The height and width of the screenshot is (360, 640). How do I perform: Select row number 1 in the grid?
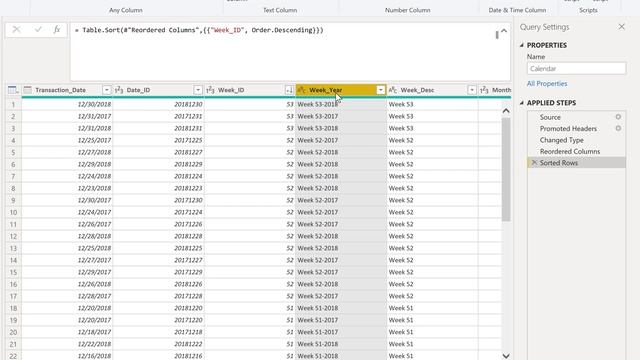(x=13, y=104)
